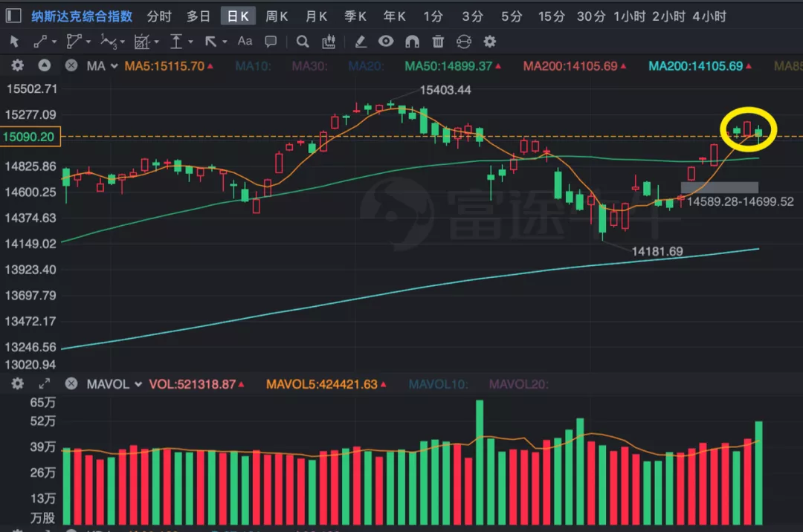The image size is (803, 532).
Task: Expand ruler tool options arrow
Action: point(157,42)
